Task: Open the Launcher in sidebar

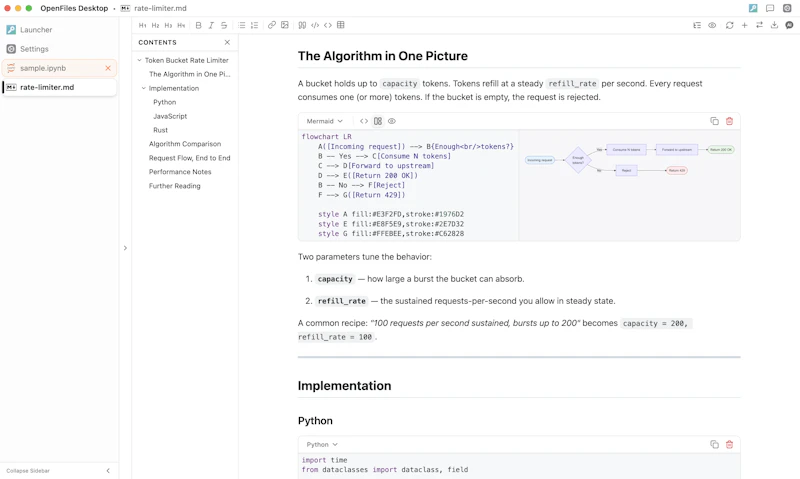Action: point(59,30)
